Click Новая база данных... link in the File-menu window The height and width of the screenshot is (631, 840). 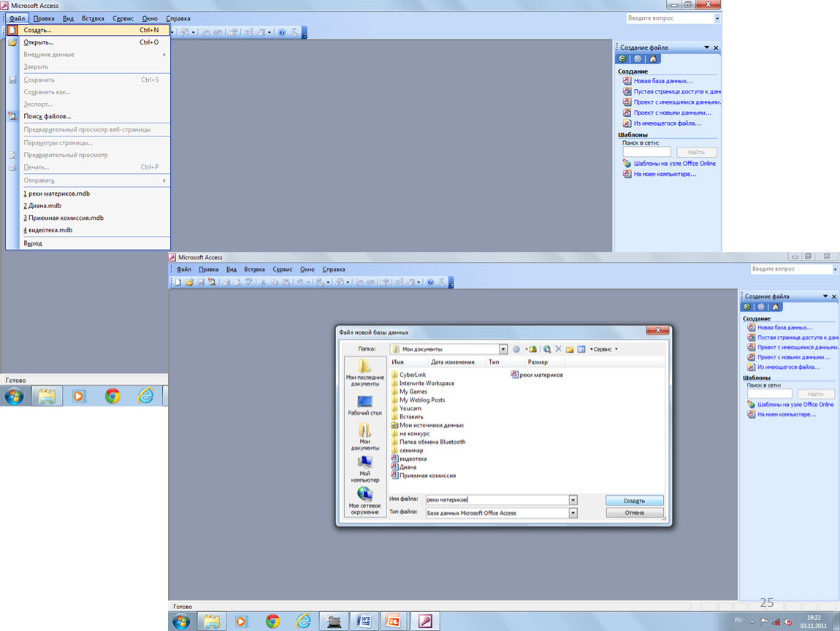click(x=663, y=81)
